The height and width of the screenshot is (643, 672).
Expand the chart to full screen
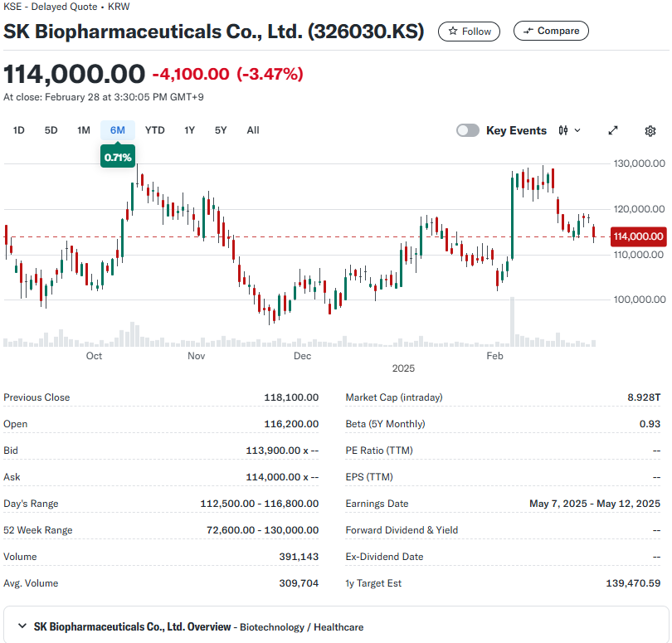point(613,130)
